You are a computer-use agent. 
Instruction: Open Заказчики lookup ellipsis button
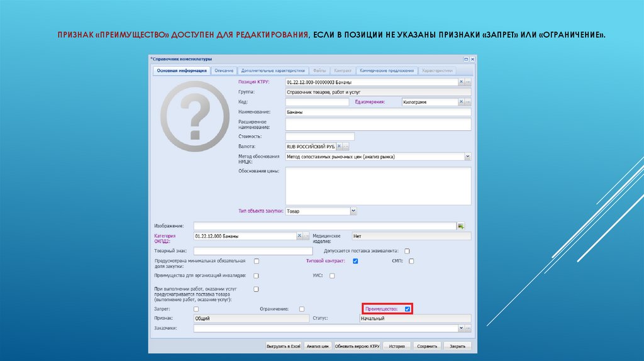click(468, 328)
